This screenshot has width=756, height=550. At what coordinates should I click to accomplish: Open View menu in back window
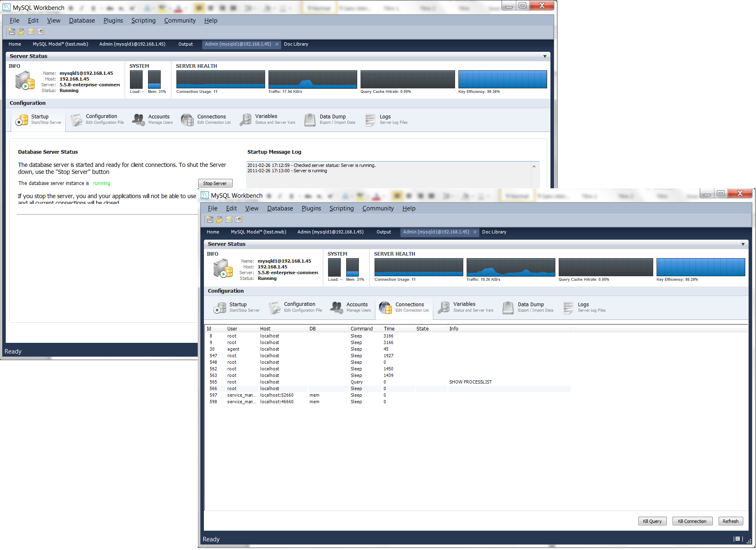[x=54, y=21]
